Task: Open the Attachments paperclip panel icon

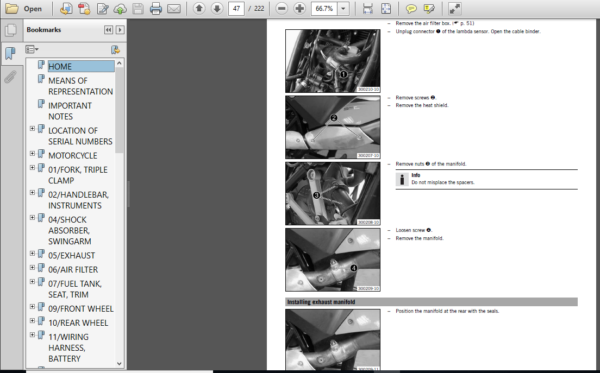Action: 11,77
